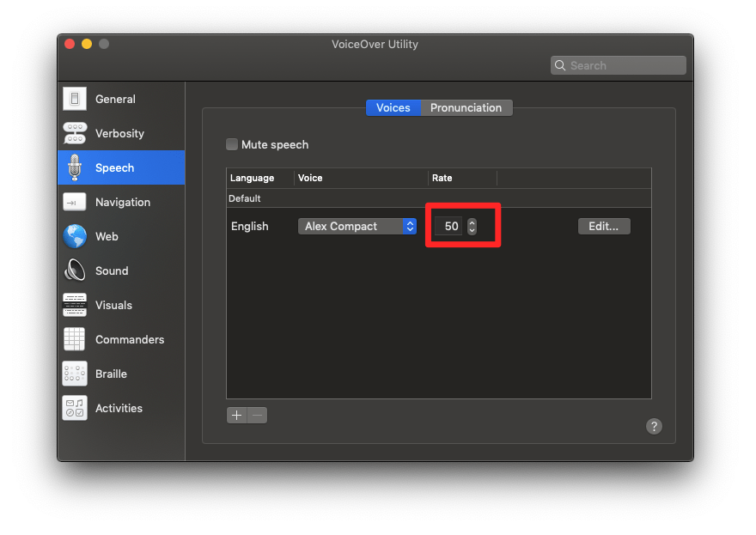756x535 pixels.
Task: Click the Verbosity label in sidebar
Action: pyautogui.click(x=119, y=133)
